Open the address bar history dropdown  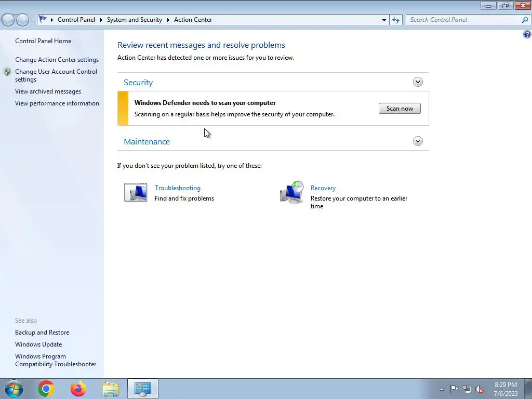384,20
